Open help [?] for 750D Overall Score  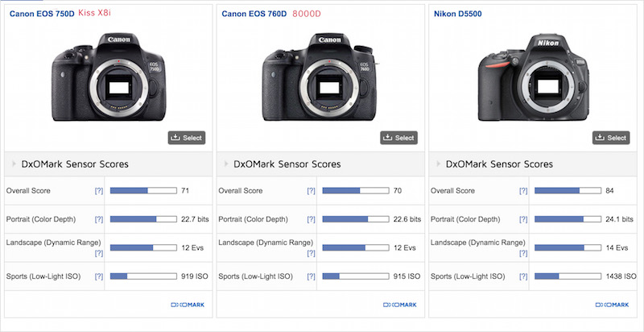pos(99,191)
